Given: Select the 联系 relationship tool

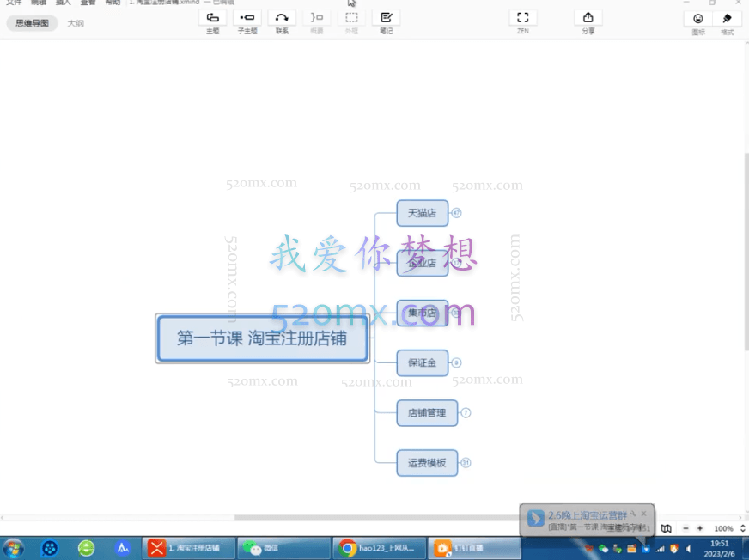Looking at the screenshot, I should 282,18.
